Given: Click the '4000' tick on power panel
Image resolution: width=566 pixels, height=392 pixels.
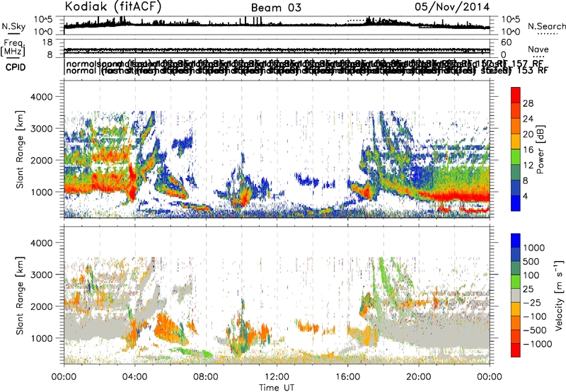Looking at the screenshot, I should click(41, 97).
